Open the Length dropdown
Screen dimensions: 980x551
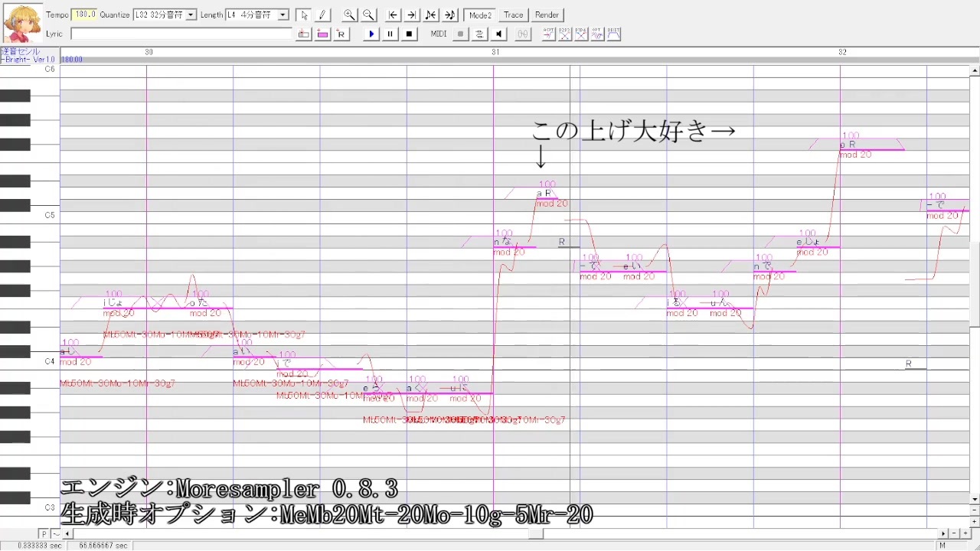256,15
